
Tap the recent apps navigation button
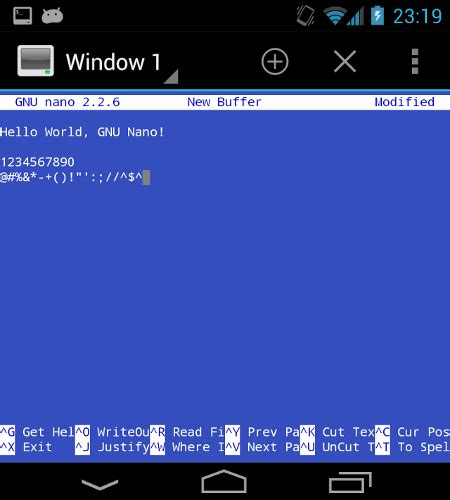350,482
